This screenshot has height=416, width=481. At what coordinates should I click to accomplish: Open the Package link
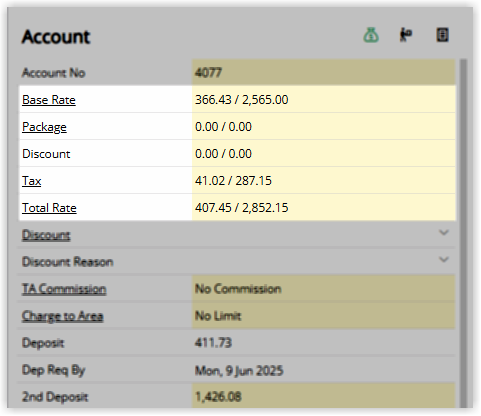[44, 127]
